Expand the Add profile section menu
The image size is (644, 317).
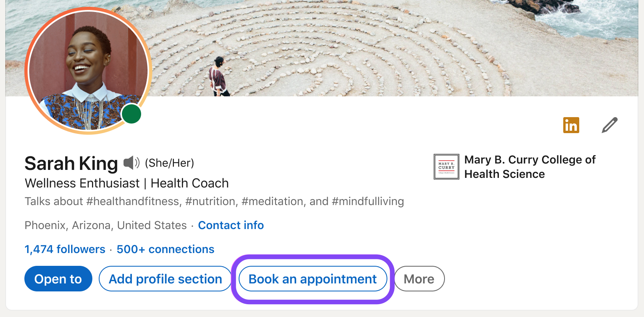[165, 279]
